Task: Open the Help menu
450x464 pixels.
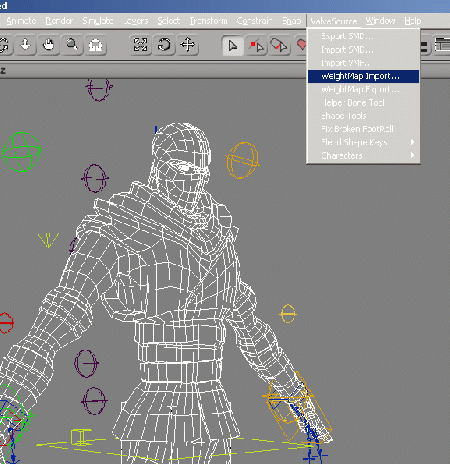Action: click(x=413, y=21)
